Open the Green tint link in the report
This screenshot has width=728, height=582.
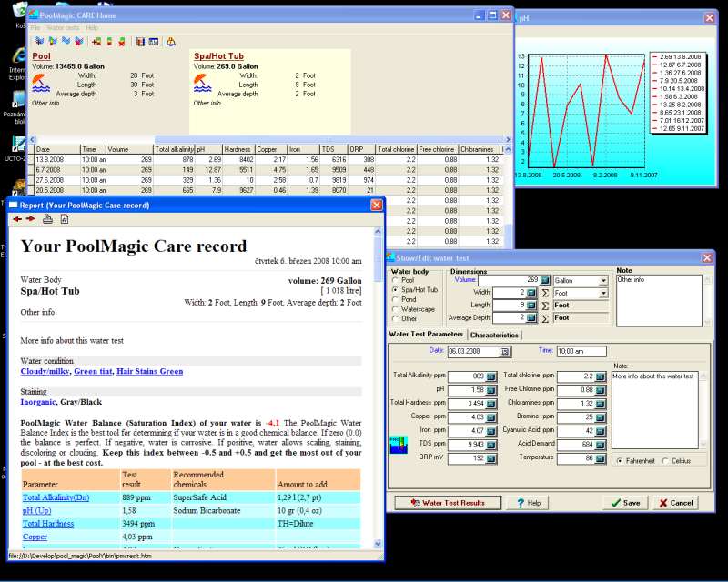tap(94, 371)
